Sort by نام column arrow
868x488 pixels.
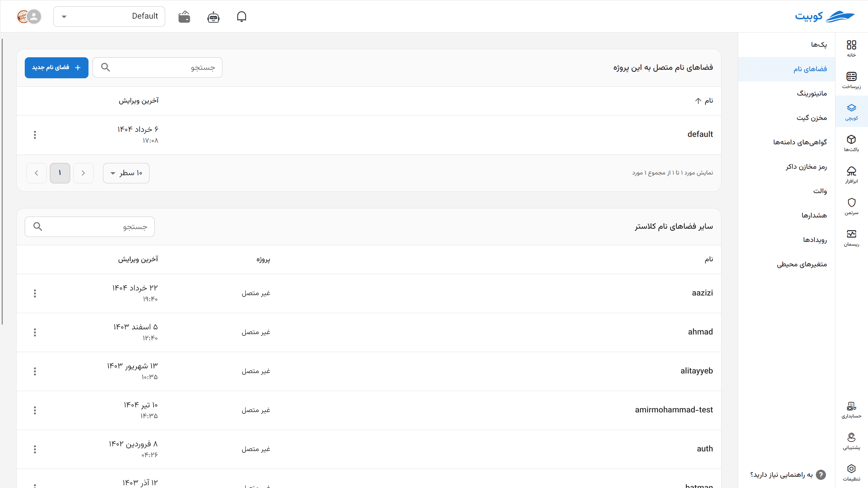pos(698,101)
